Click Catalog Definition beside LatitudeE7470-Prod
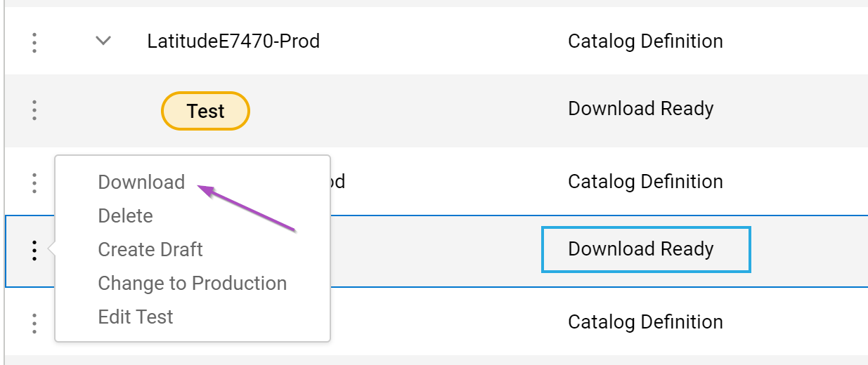This screenshot has width=868, height=365. click(x=644, y=41)
